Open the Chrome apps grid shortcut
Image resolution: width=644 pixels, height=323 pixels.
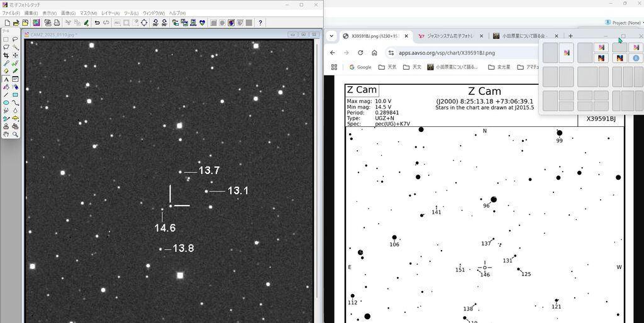click(334, 67)
